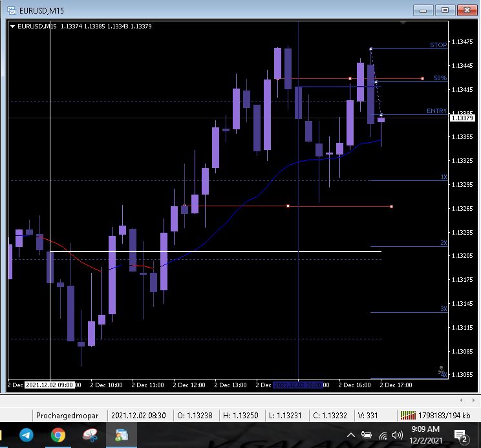Select the ENTRY level label
This screenshot has height=448, width=481.
tap(436, 111)
